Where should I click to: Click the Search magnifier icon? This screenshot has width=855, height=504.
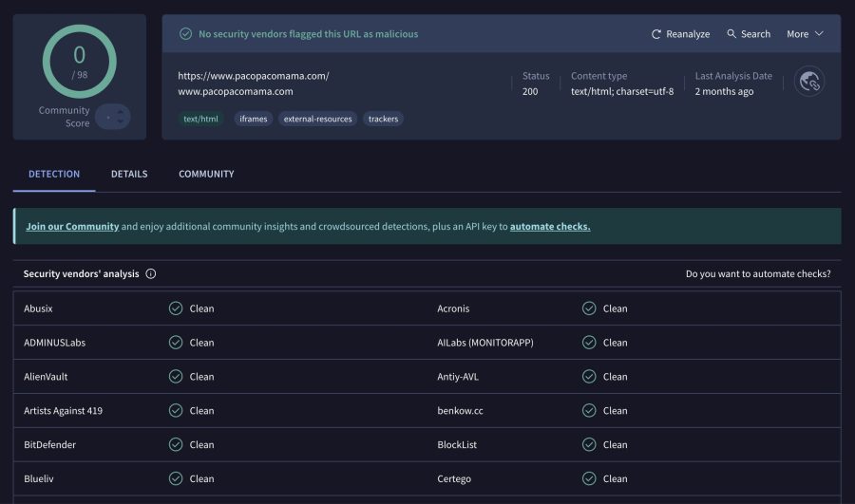pos(731,34)
